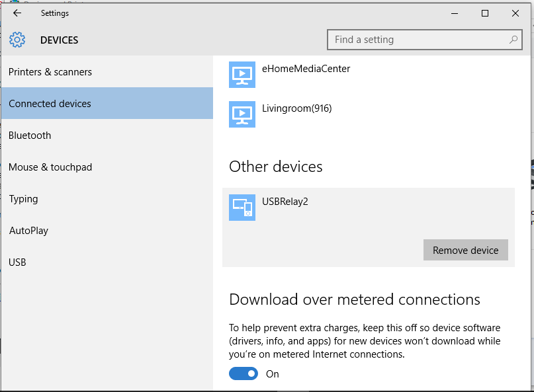Click the search magnifier icon

(x=513, y=40)
